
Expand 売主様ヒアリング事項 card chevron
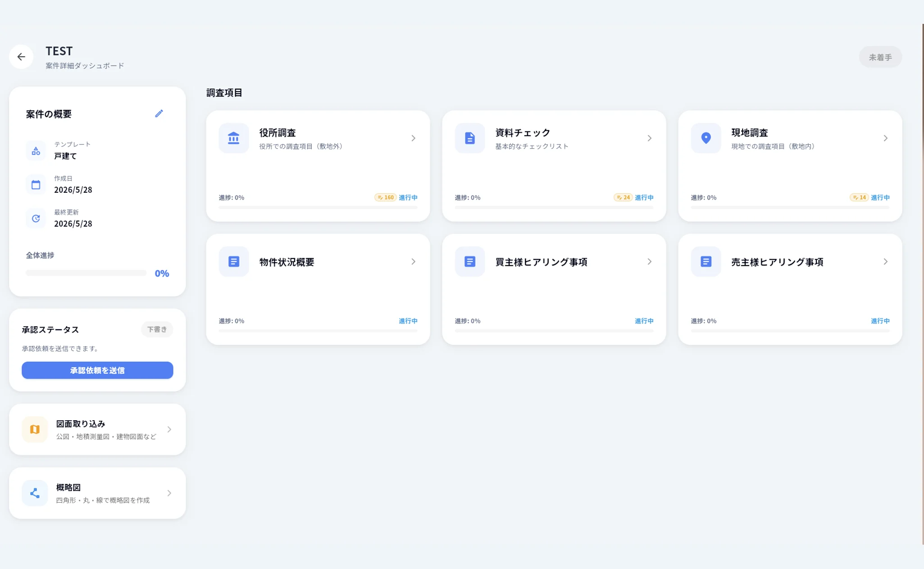coord(885,262)
